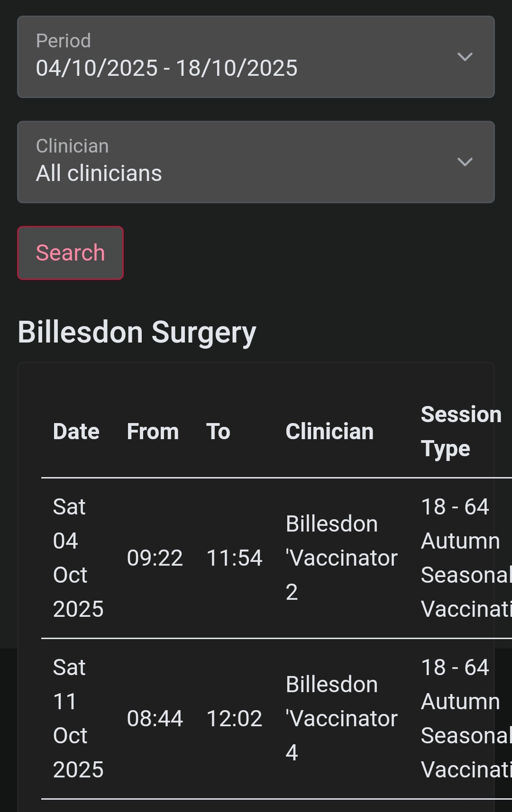Viewport: 512px width, 812px height.
Task: Click the 12:02 end time cell
Action: click(x=234, y=719)
